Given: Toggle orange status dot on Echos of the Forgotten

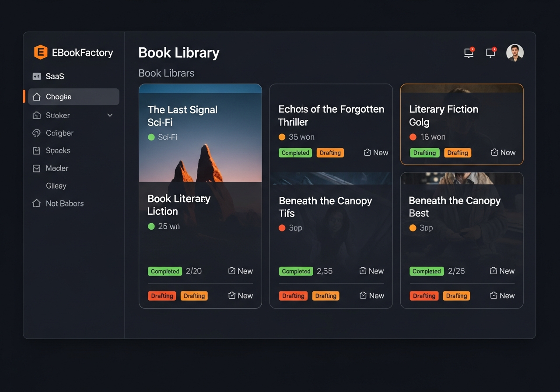Looking at the screenshot, I should 282,137.
